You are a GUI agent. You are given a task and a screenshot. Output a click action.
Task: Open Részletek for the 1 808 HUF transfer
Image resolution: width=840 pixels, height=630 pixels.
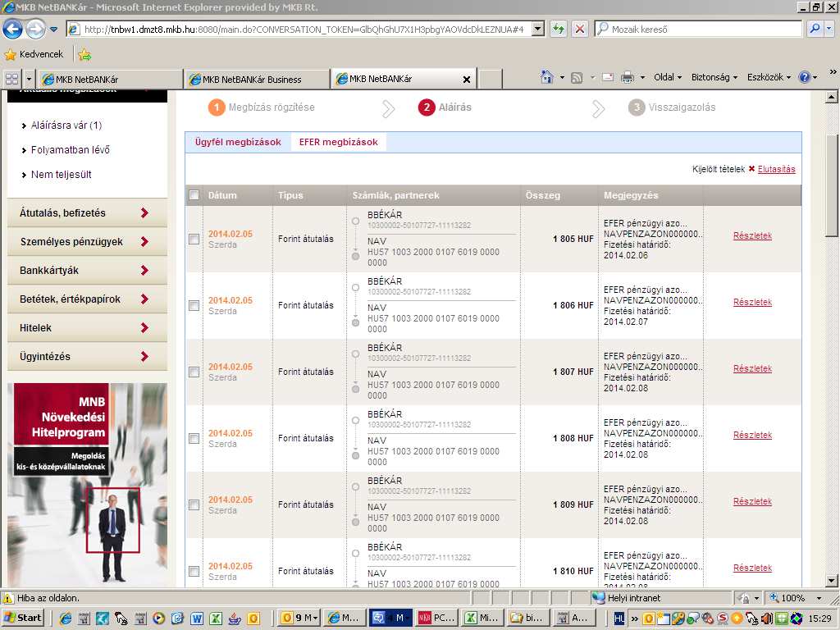[752, 435]
